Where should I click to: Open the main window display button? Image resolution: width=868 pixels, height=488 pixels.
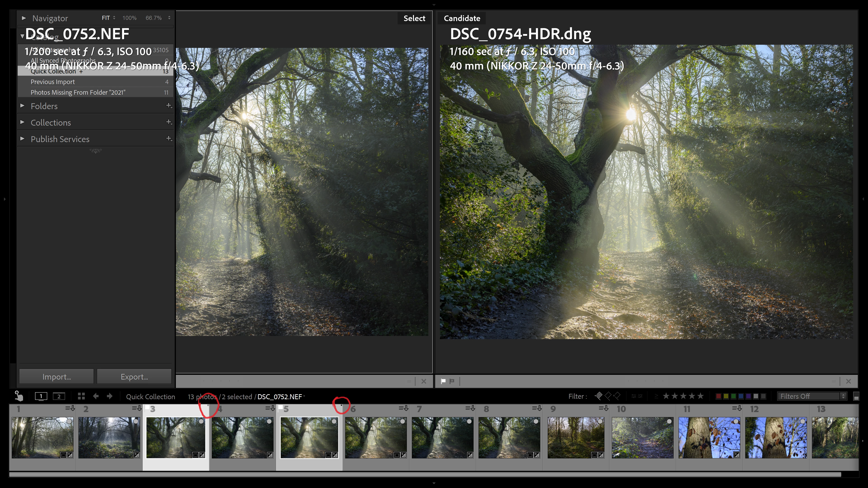click(x=41, y=396)
